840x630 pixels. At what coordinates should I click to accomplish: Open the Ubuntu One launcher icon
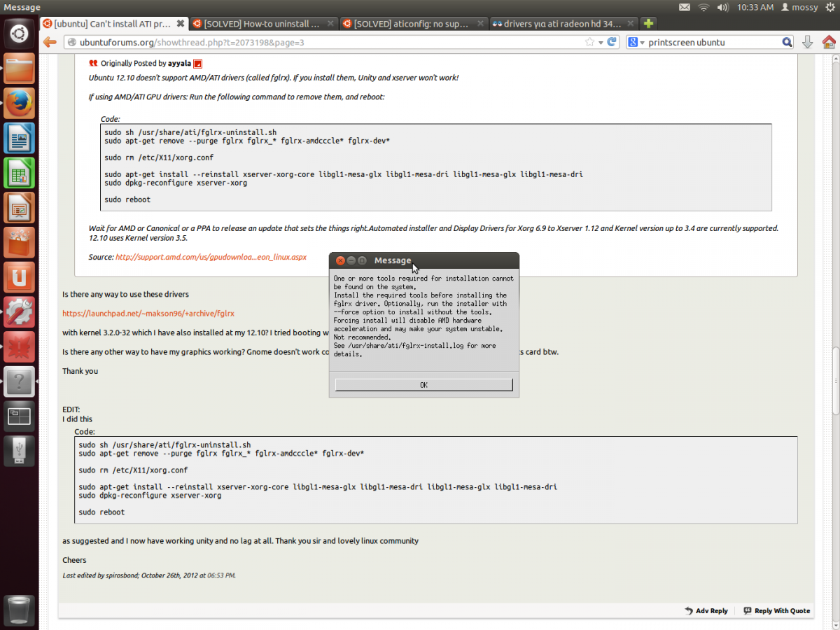pyautogui.click(x=19, y=278)
